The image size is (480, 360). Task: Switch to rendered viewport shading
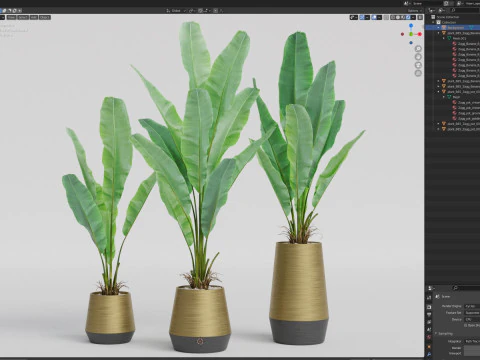pyautogui.click(x=408, y=17)
